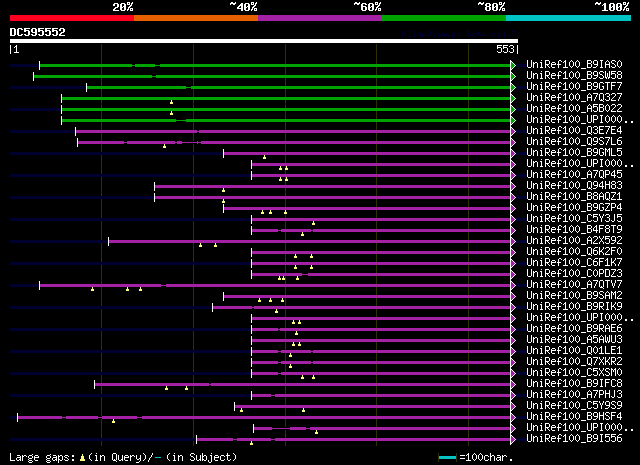Screen dimensions: 640x465
Task: Click the green arrowhead on the B9GTF7 row
Action: [x=513, y=87]
